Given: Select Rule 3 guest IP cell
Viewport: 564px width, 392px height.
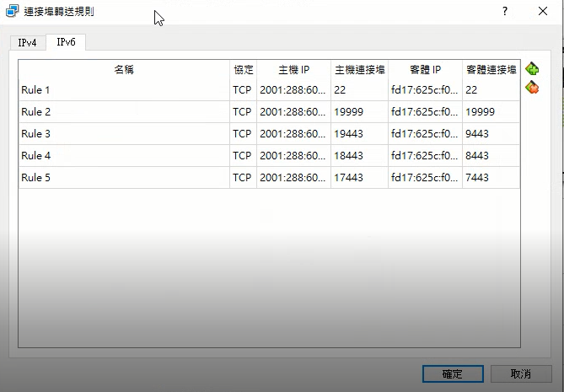Looking at the screenshot, I should (426, 134).
